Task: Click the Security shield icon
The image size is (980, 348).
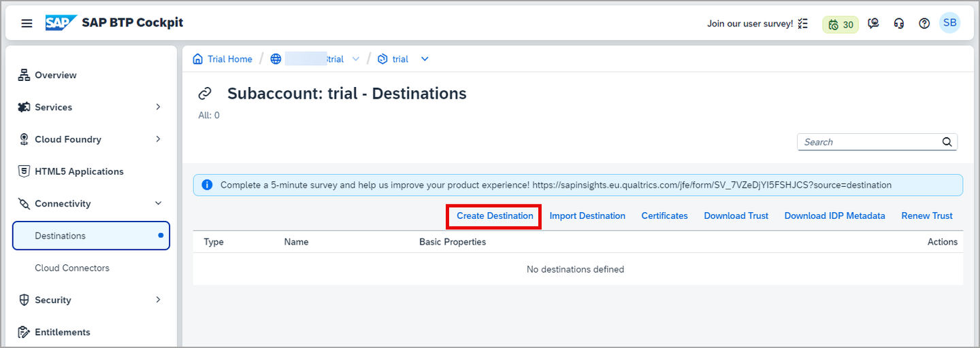Action: (x=24, y=300)
